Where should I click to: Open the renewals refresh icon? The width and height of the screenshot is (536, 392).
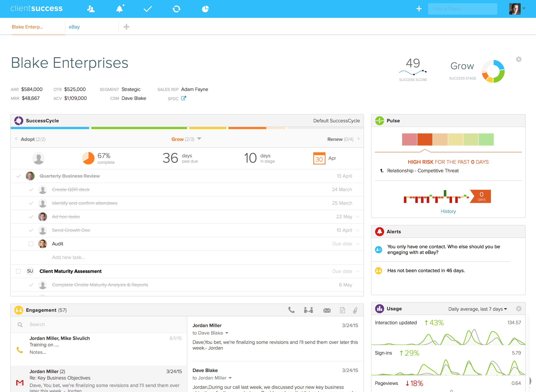click(176, 9)
